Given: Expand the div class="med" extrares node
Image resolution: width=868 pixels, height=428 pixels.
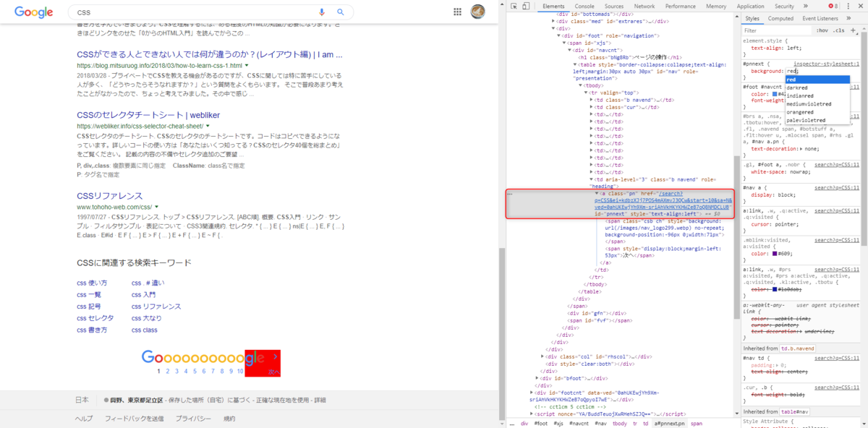Looking at the screenshot, I should coord(553,21).
